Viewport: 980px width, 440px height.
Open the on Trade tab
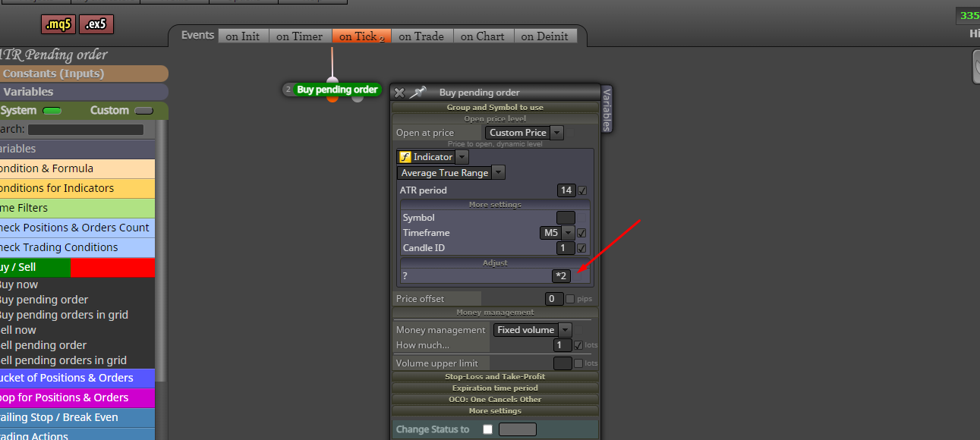tap(421, 36)
